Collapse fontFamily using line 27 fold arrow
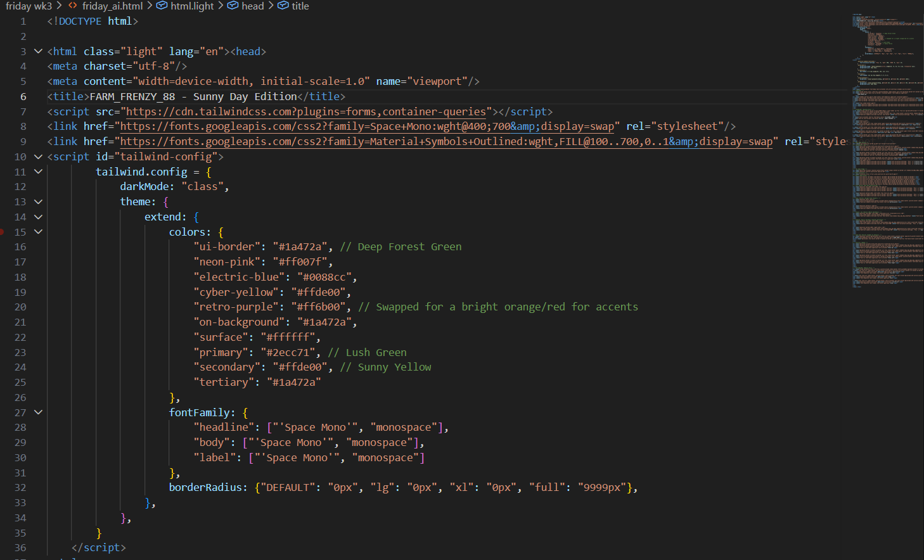This screenshot has width=924, height=560. [x=37, y=412]
